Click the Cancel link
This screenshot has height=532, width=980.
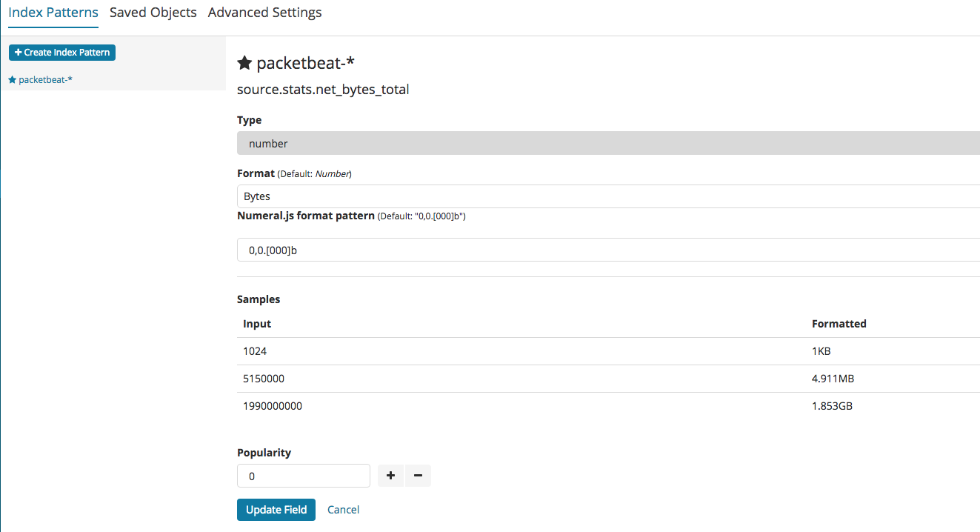[344, 510]
